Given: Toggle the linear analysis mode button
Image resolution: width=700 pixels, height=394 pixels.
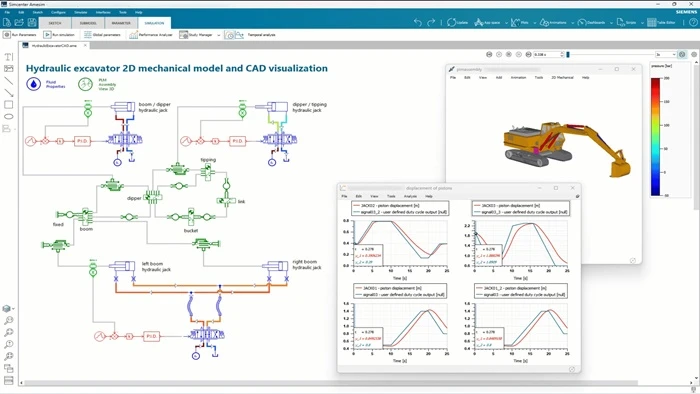Looking at the screenshot, I should point(239,34).
